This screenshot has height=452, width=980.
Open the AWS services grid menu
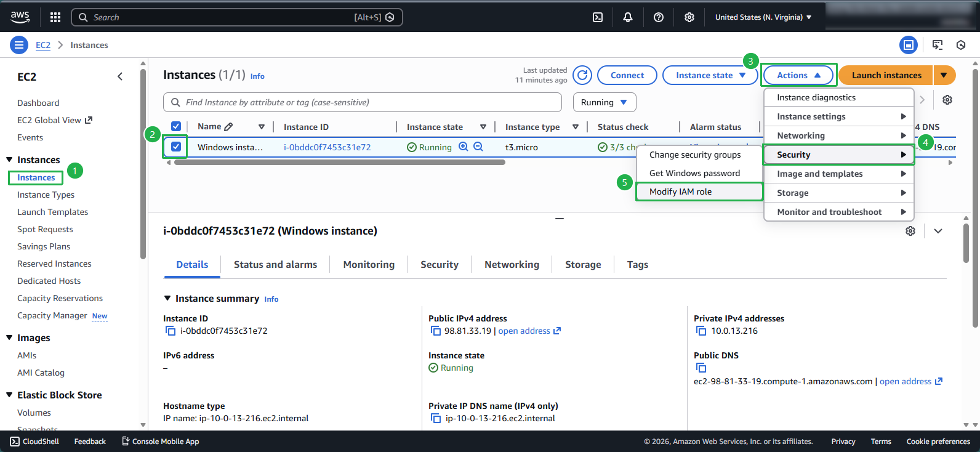(55, 17)
